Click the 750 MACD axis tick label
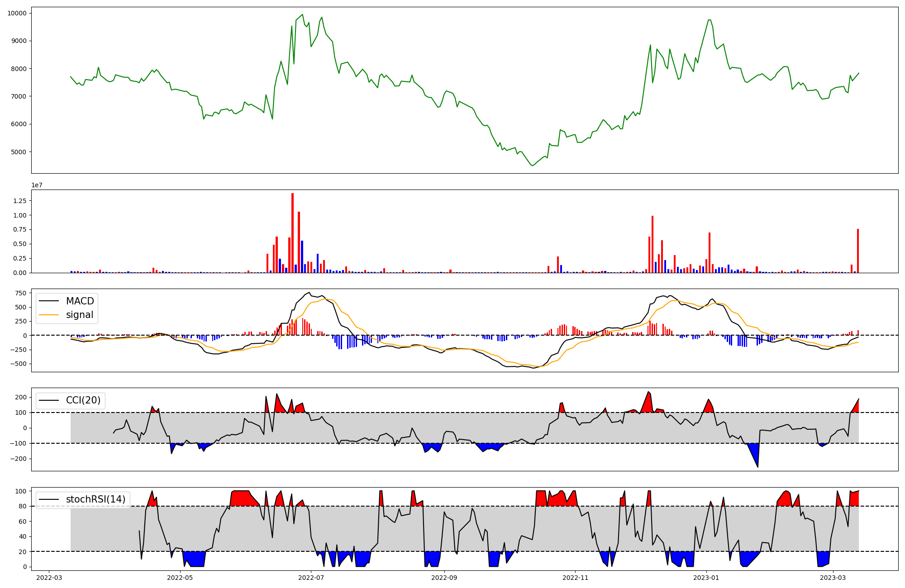This screenshot has width=905, height=588. click(x=21, y=293)
